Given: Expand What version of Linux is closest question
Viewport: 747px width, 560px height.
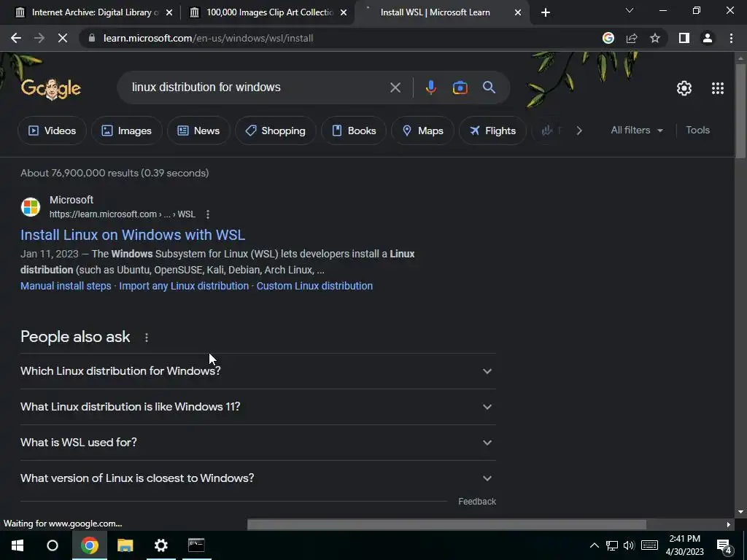Looking at the screenshot, I should [x=258, y=478].
